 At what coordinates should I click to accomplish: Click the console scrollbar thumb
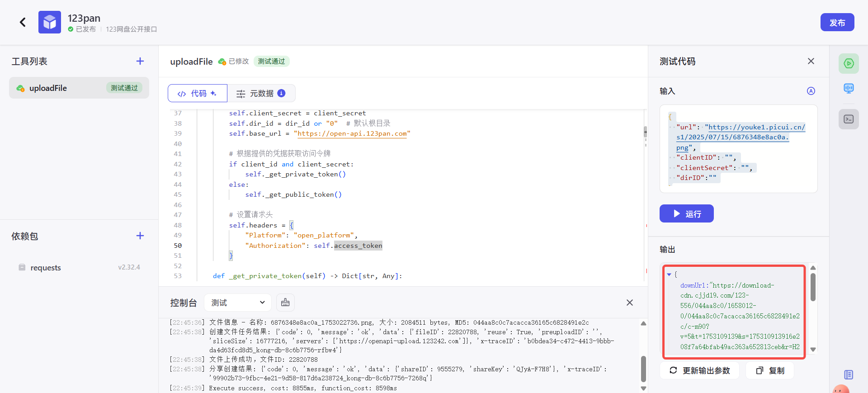(643, 369)
